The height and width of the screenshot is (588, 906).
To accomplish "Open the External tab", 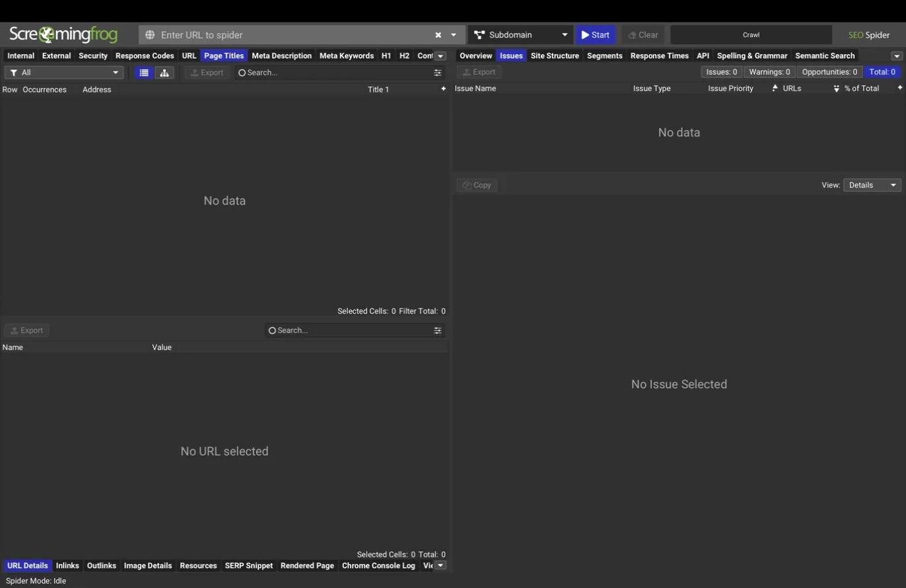I will coord(56,56).
